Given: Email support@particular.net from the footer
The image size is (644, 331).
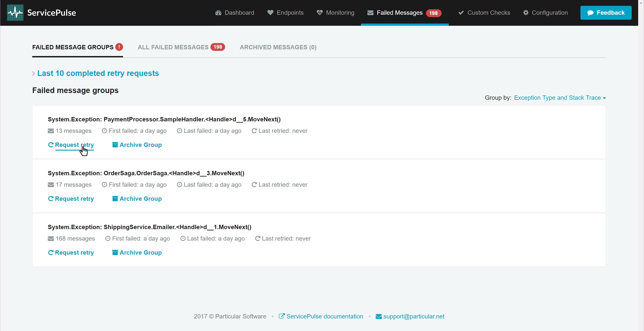Looking at the screenshot, I should (414, 316).
